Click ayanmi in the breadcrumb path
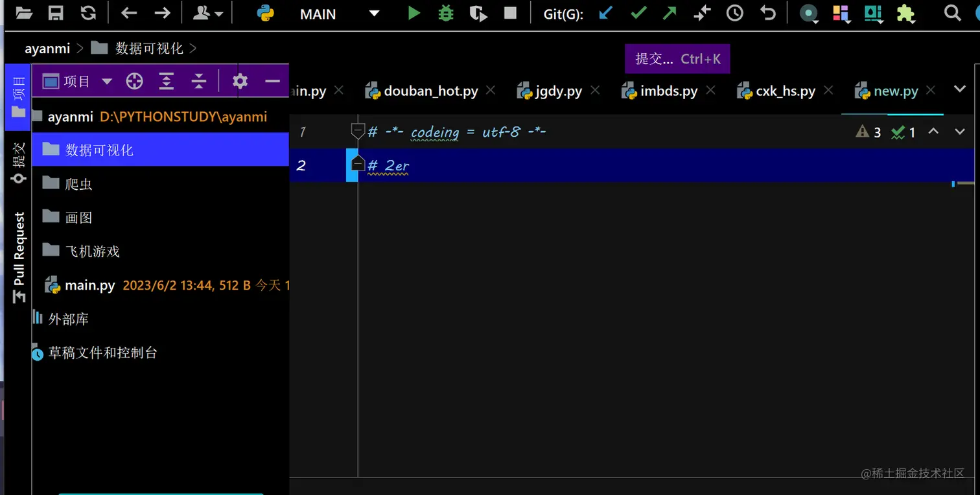This screenshot has width=980, height=495. pos(49,49)
